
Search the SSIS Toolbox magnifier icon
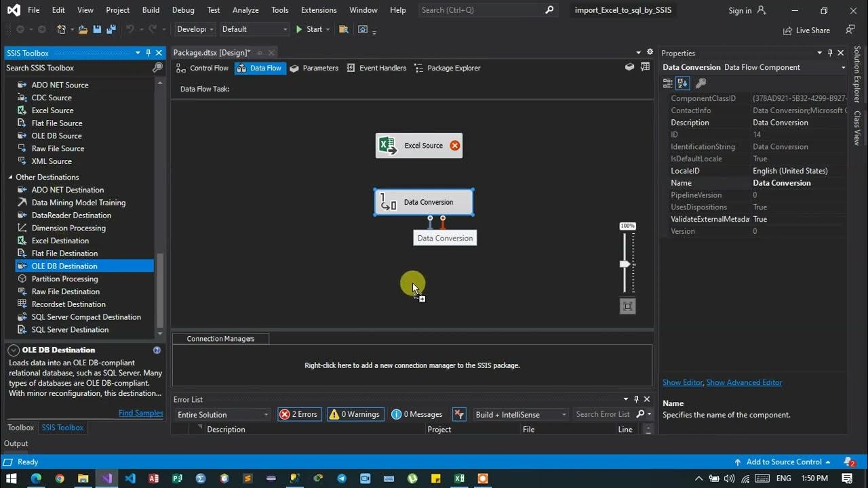pos(157,68)
